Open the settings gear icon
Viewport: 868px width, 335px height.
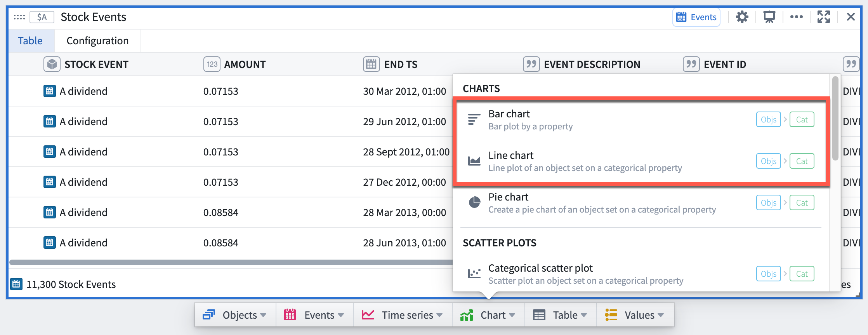coord(742,17)
